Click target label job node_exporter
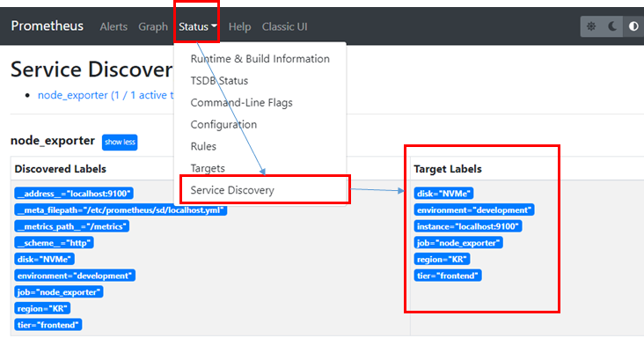This screenshot has height=353, width=644. point(458,243)
